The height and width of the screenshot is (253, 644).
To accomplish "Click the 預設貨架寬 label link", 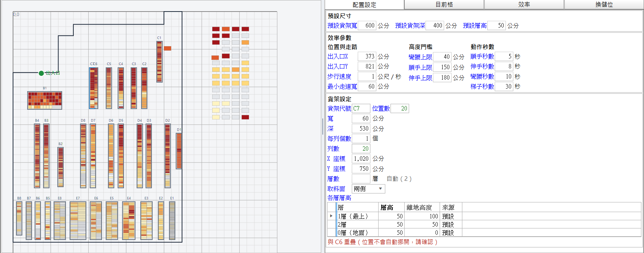I will [x=342, y=25].
